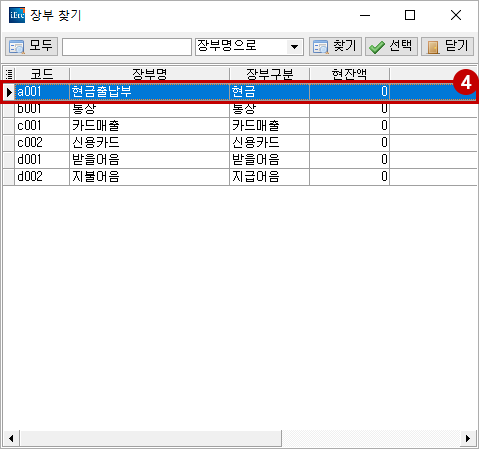Viewport: 479px width, 449px height.
Task: Select the 신용카드 ledger name cell
Action: click(x=149, y=143)
